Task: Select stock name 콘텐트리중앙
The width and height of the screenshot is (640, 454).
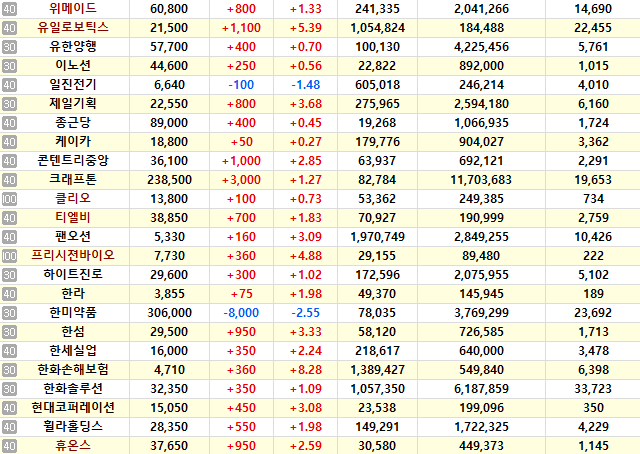Action: pyautogui.click(x=73, y=160)
